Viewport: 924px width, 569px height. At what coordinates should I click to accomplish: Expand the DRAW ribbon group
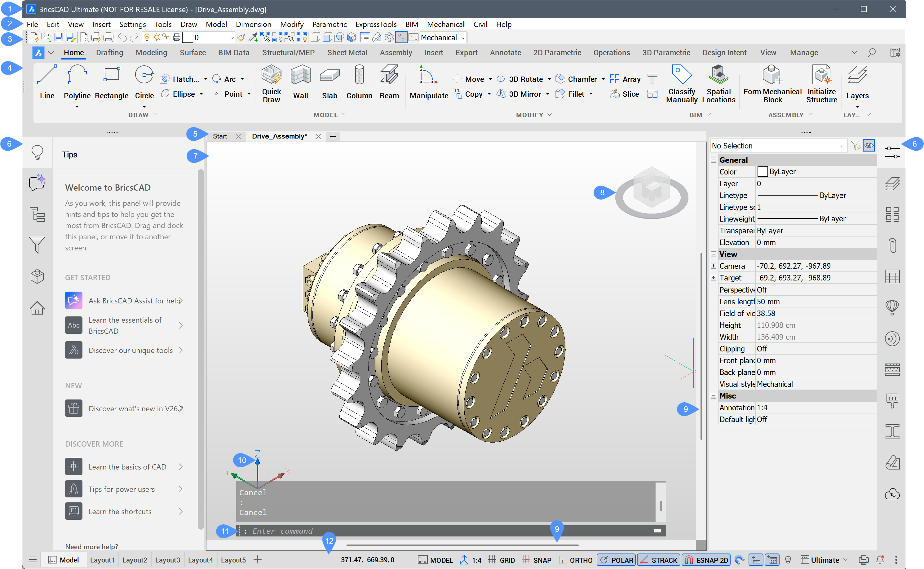[143, 115]
